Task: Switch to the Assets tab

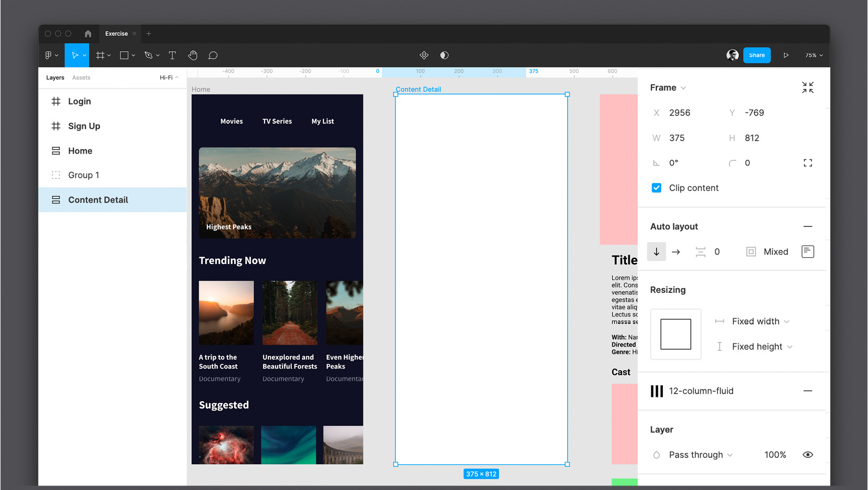Action: 81,77
